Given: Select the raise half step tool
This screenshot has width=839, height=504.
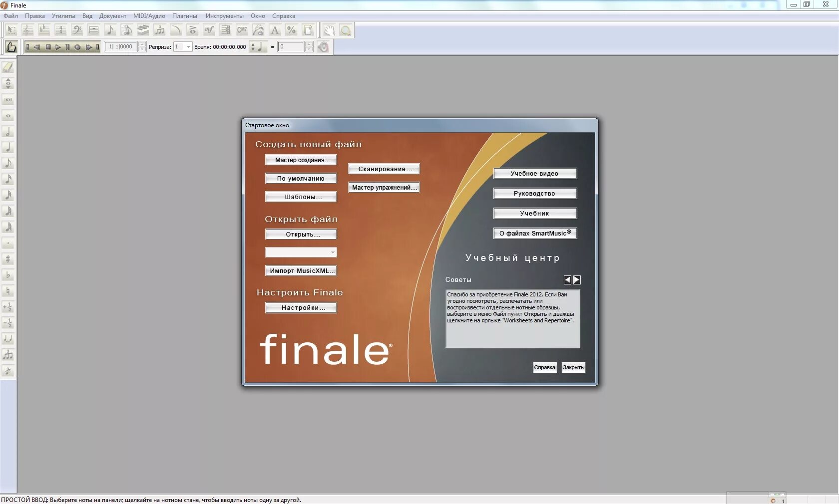Looking at the screenshot, I should click(8, 307).
